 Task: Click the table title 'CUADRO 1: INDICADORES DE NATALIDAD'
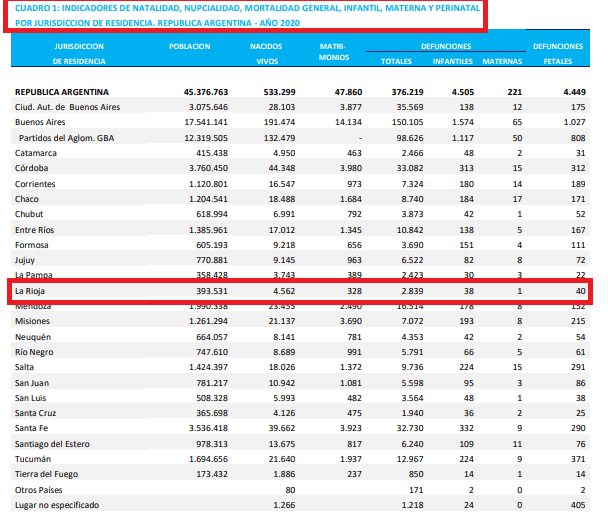tap(247, 16)
